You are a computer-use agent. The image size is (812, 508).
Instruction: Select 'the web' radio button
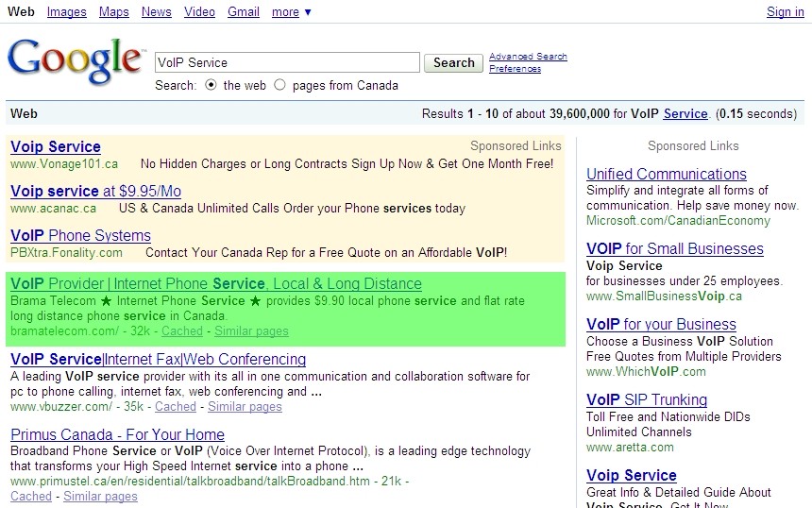click(211, 85)
